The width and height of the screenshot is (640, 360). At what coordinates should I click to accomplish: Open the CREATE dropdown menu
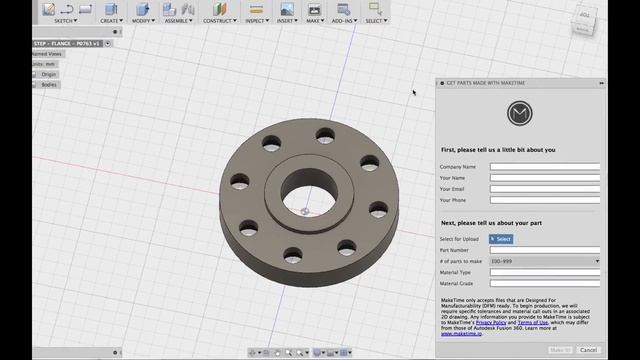point(111,20)
